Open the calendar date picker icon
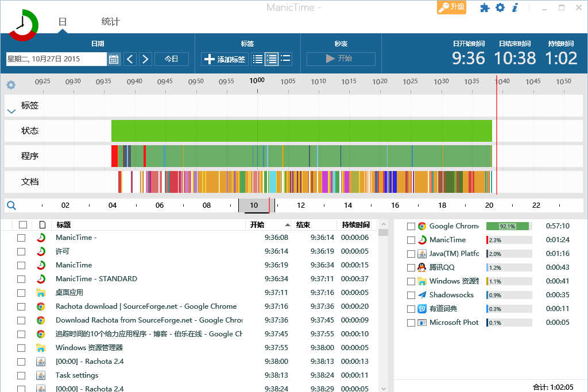This screenshot has width=588, height=392. point(114,59)
